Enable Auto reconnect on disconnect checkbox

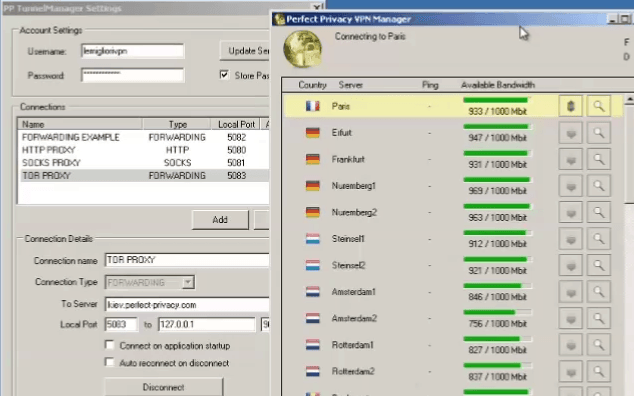coord(109,362)
